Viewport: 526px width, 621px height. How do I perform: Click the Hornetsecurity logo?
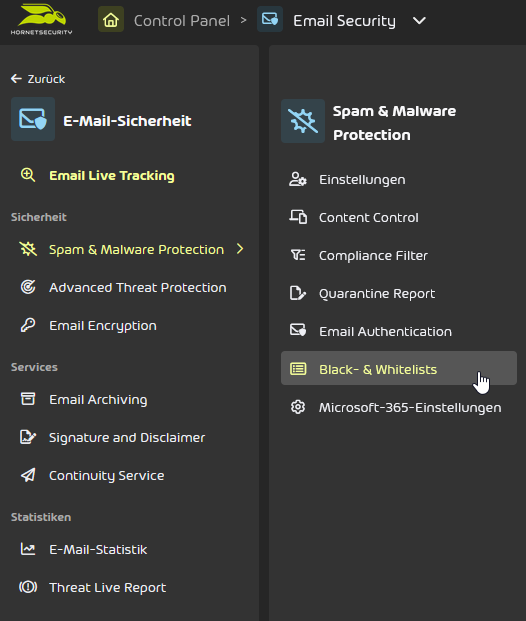click(x=42, y=19)
